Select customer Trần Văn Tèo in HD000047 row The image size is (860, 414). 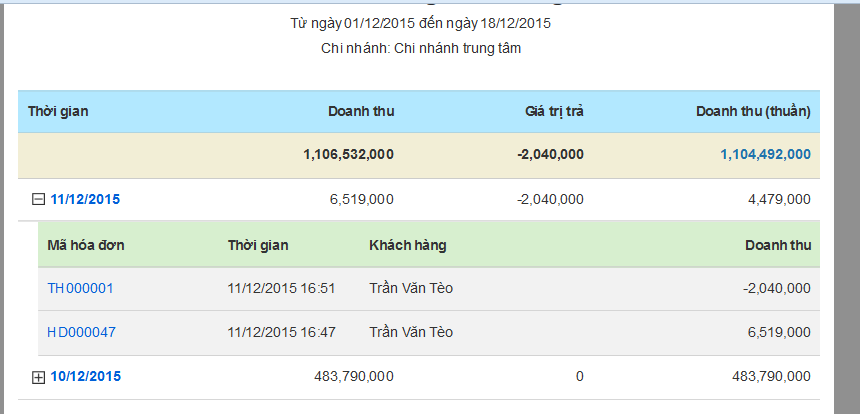click(411, 332)
